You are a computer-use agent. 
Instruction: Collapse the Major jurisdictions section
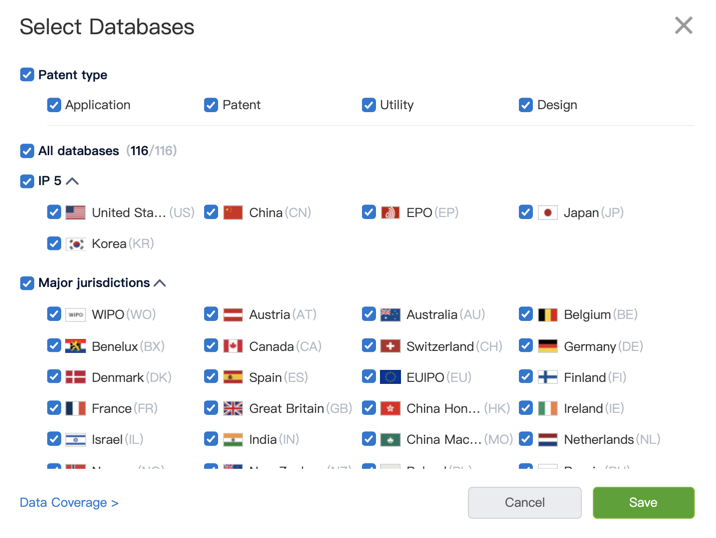160,283
